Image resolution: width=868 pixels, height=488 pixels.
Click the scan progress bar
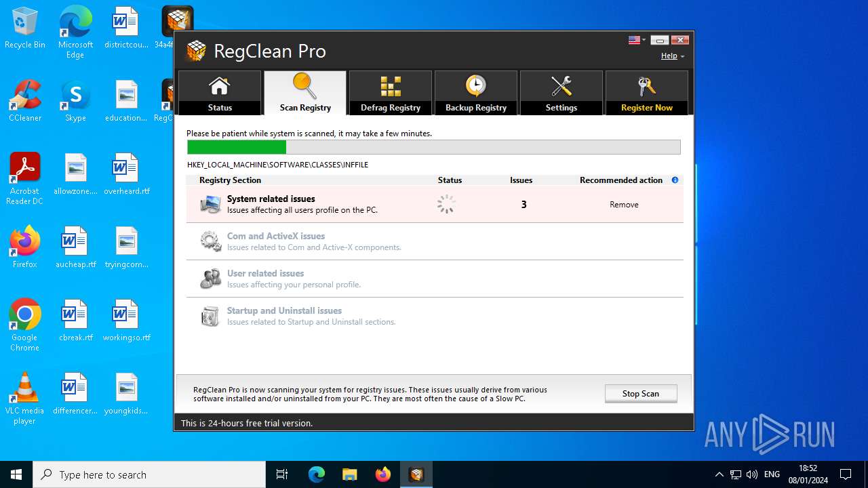(x=434, y=147)
